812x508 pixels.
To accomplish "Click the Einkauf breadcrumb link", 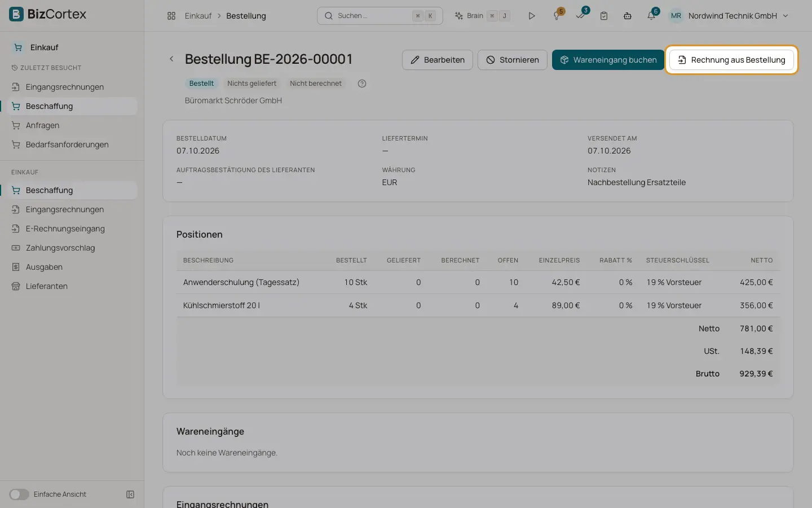I will (198, 16).
